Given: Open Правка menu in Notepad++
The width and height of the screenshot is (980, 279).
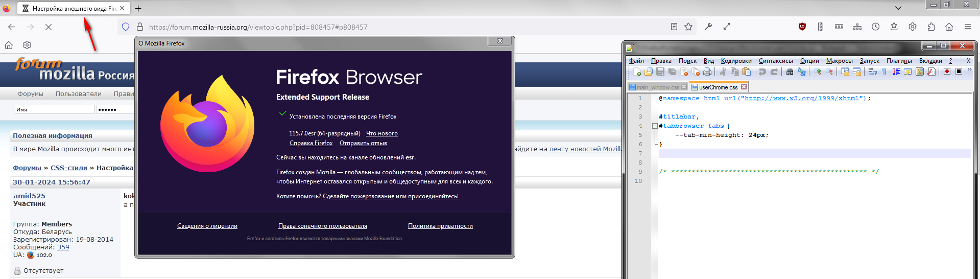Looking at the screenshot, I should pyautogui.click(x=661, y=61).
